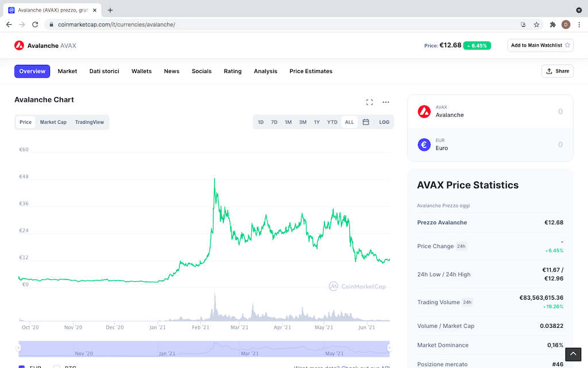Screen dimensions: 588x368
Task: View site security info via the lock icon
Action: (51, 24)
